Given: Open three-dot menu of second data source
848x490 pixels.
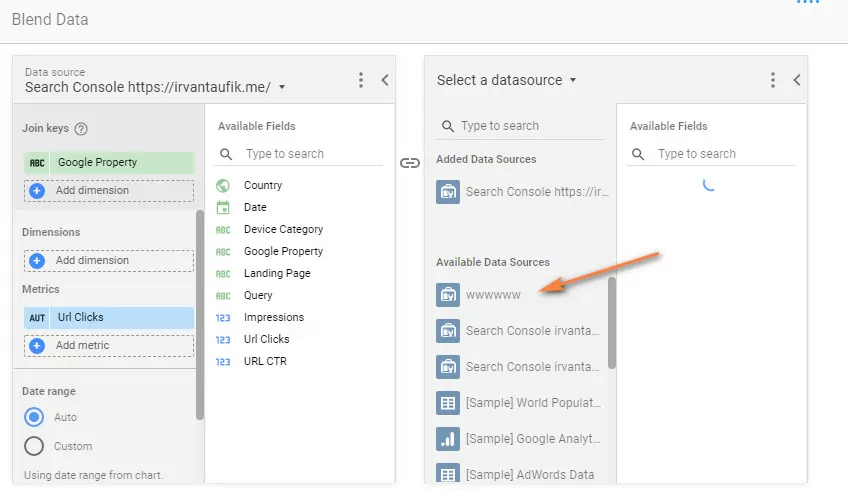Looking at the screenshot, I should (x=773, y=80).
